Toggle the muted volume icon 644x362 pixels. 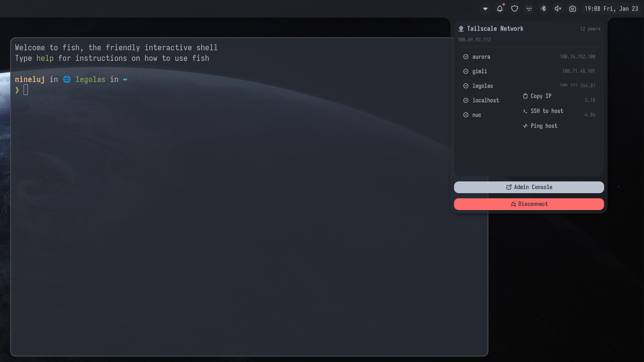(x=558, y=9)
